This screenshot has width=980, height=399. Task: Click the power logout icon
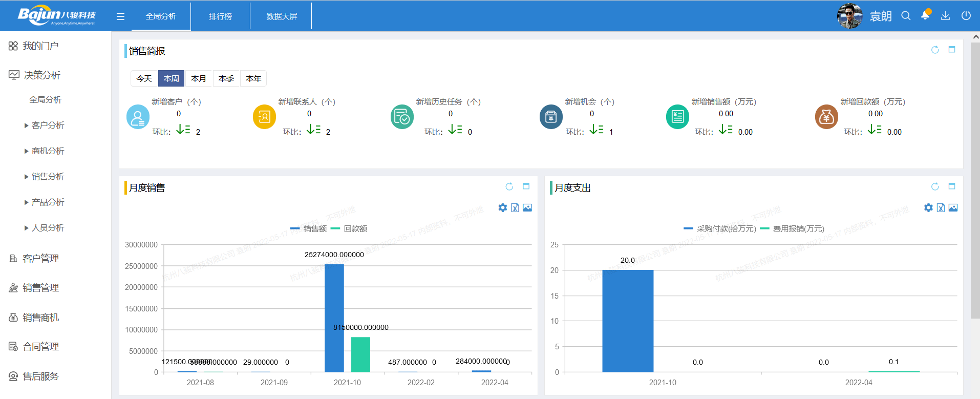(x=966, y=16)
